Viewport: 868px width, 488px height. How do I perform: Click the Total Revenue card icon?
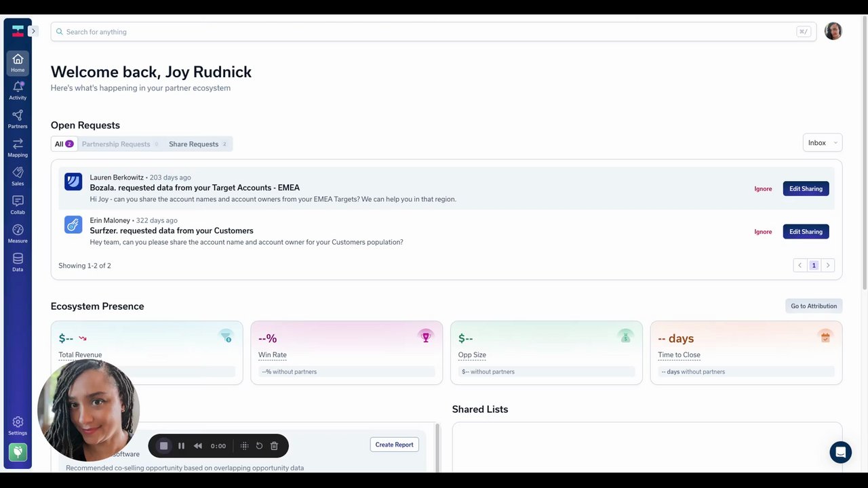pyautogui.click(x=226, y=336)
